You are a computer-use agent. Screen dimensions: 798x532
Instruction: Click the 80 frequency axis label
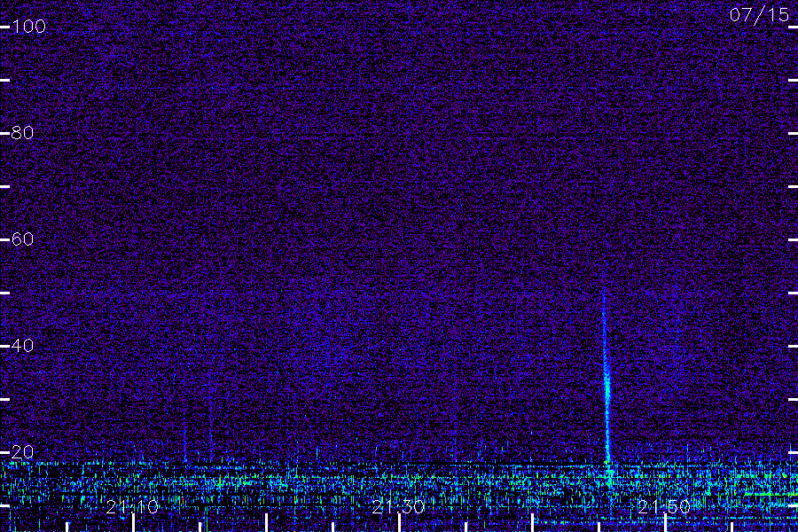[22, 133]
